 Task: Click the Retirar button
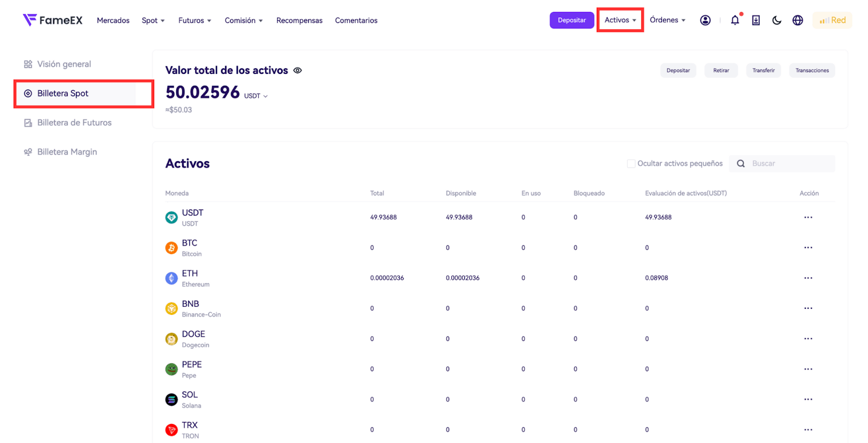721,71
